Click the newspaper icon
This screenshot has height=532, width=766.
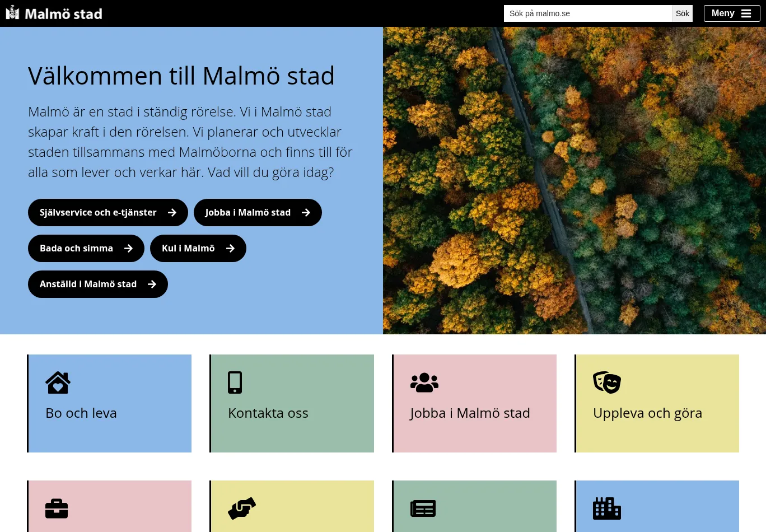(423, 508)
